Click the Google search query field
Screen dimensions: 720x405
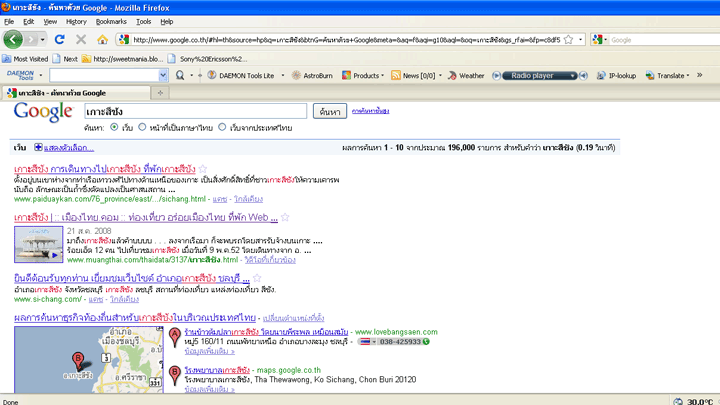(x=195, y=111)
